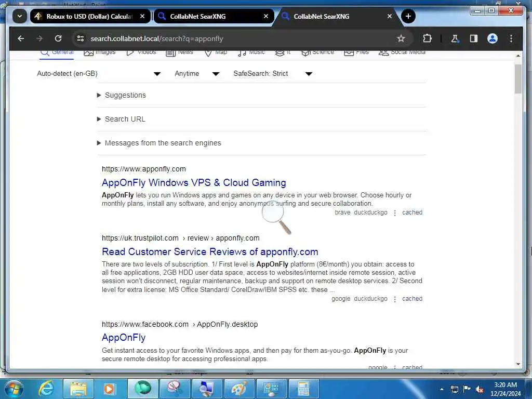Open site information icon in address bar
Screen dimensions: 532x399
81,38
